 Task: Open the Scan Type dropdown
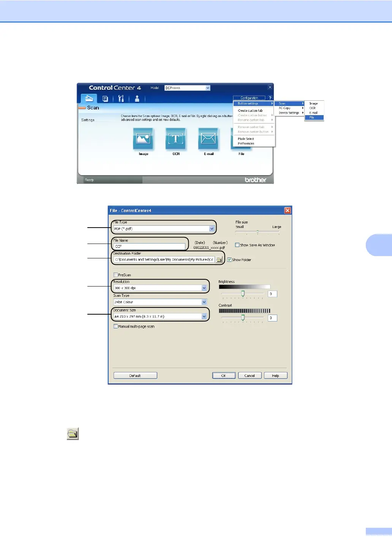(204, 302)
